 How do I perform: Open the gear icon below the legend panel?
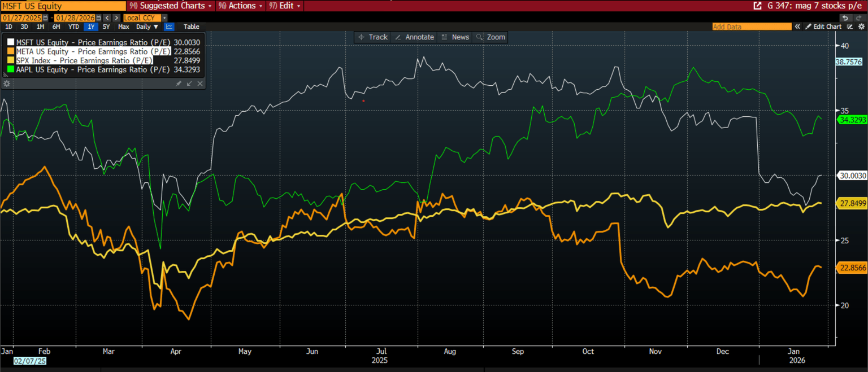pyautogui.click(x=7, y=83)
